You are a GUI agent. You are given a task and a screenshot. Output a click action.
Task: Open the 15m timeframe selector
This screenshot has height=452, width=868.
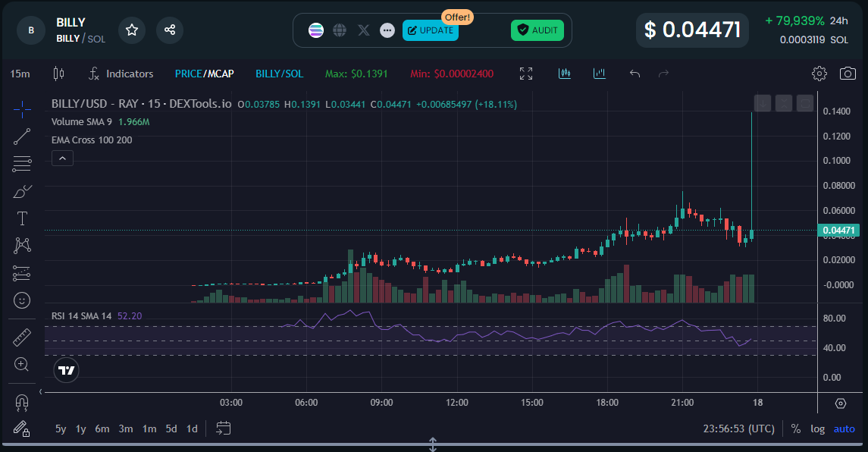point(20,74)
